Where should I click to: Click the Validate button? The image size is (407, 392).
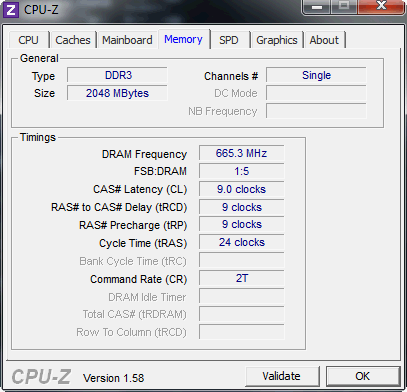click(x=281, y=376)
